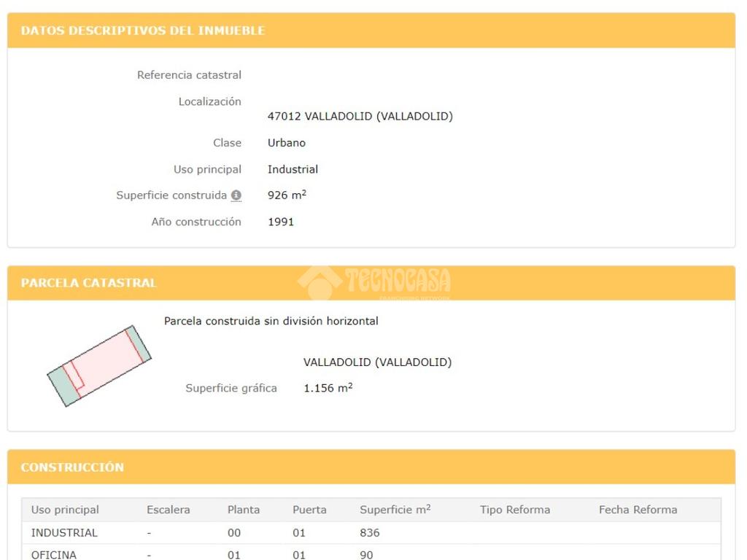Click the Escalera column header

[x=169, y=510]
